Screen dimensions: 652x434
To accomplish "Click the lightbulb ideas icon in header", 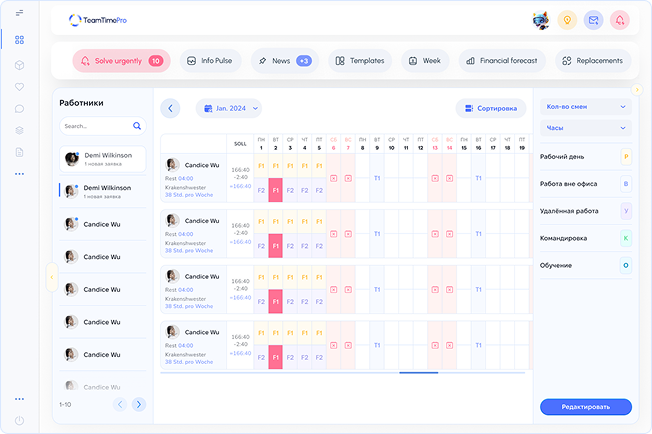I will [x=567, y=20].
